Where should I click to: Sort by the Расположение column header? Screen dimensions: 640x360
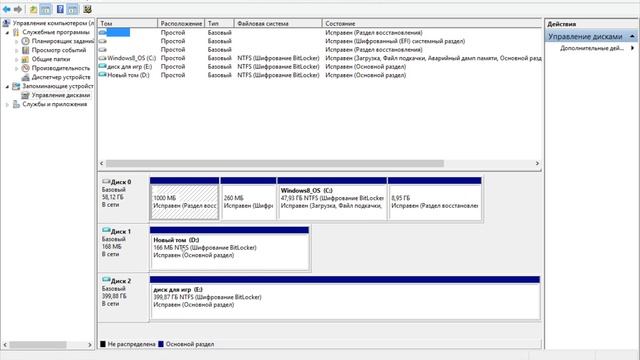tap(181, 23)
